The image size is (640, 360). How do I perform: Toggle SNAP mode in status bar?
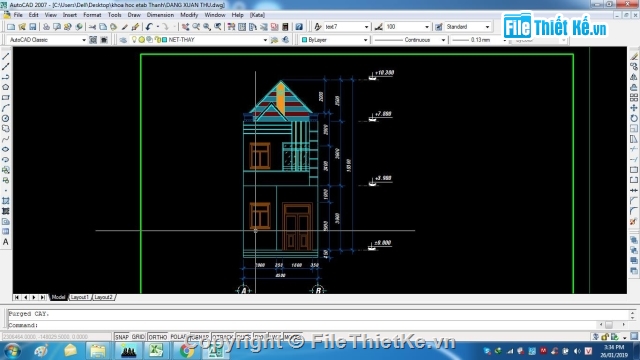[122, 337]
